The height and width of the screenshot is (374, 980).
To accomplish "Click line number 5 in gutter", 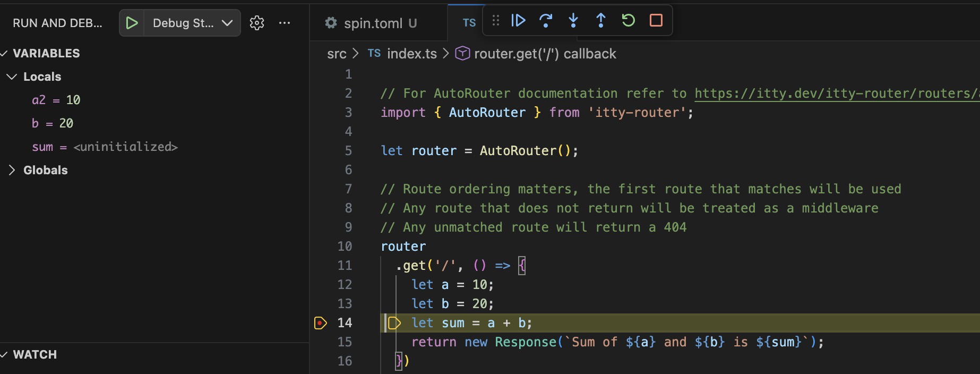I will click(348, 151).
